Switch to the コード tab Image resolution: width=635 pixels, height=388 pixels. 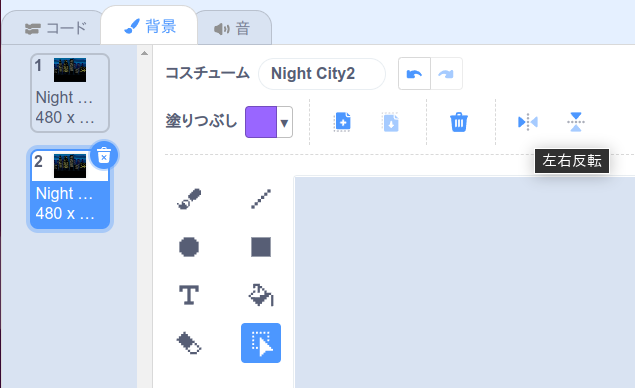(55, 28)
